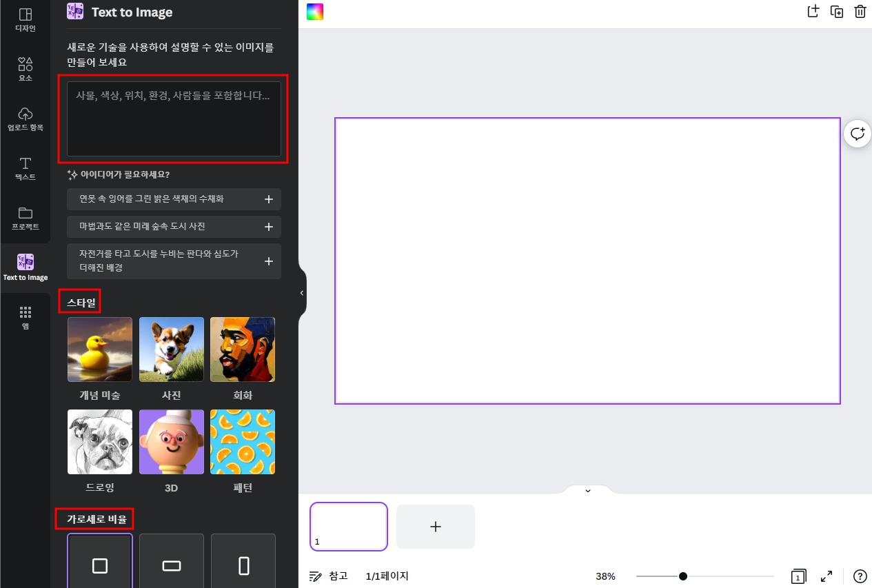Click the delete trash icon at top right
Screen dimensions: 872x588
[860, 11]
